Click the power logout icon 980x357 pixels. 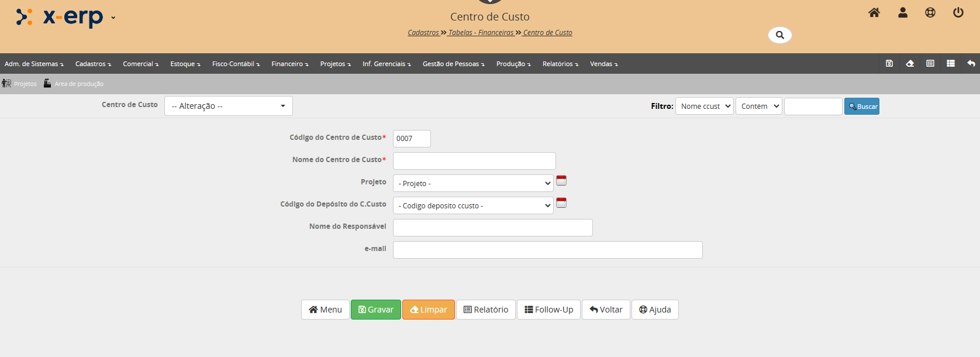point(958,12)
